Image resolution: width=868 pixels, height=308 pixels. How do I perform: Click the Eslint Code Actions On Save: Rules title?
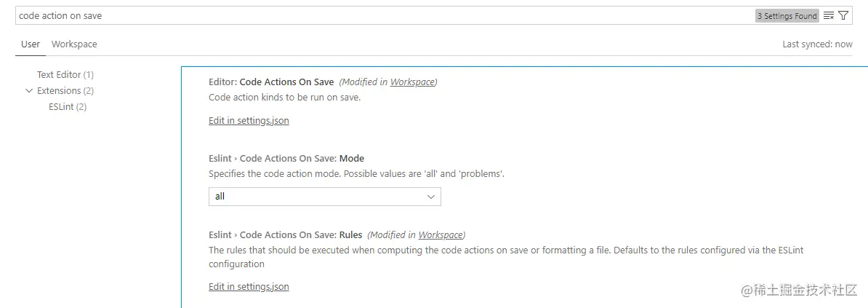click(285, 235)
